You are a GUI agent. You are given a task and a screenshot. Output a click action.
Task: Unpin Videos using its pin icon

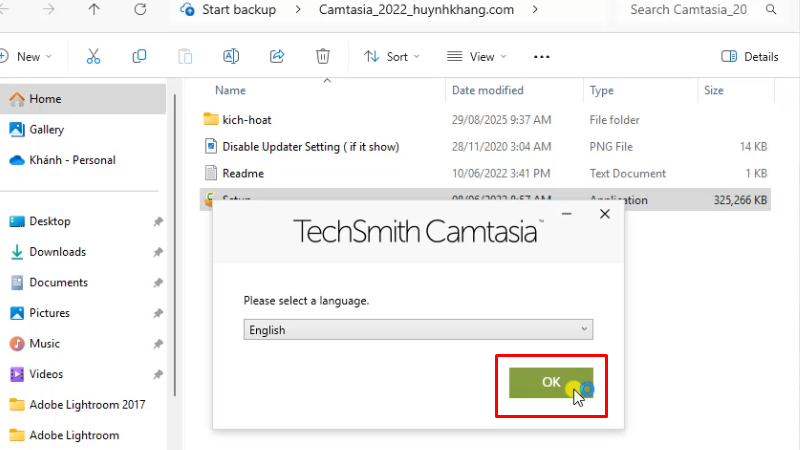[158, 374]
